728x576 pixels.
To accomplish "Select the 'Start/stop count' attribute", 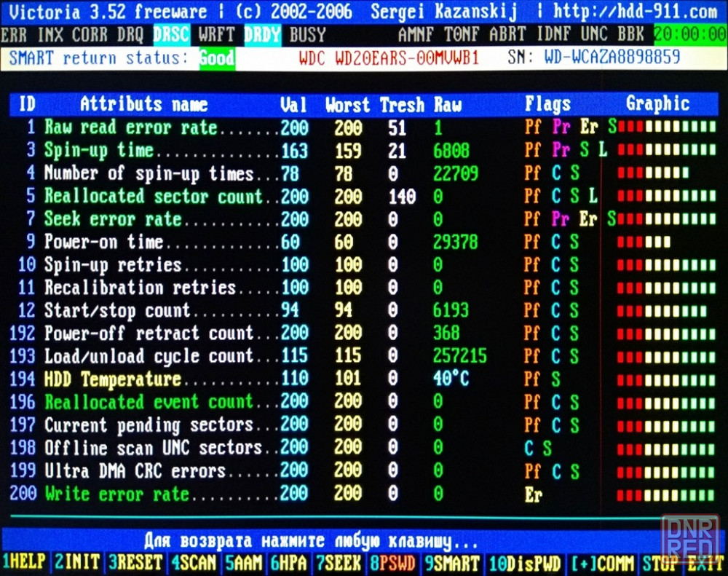I will (x=363, y=310).
